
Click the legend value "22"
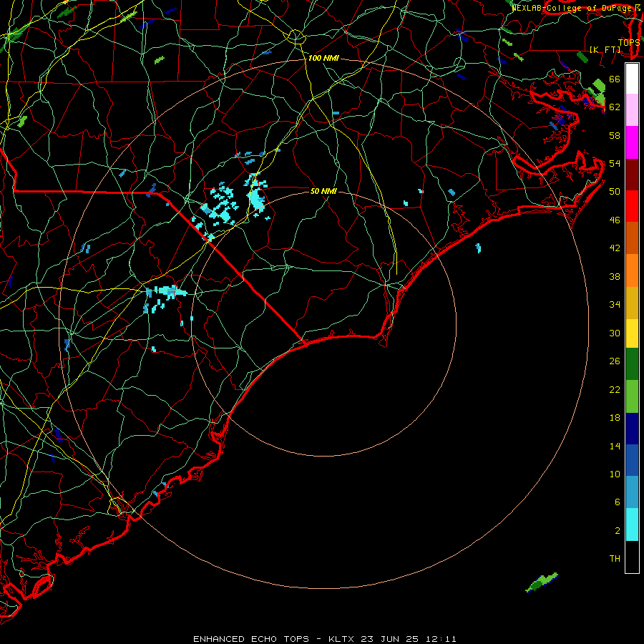pos(615,389)
